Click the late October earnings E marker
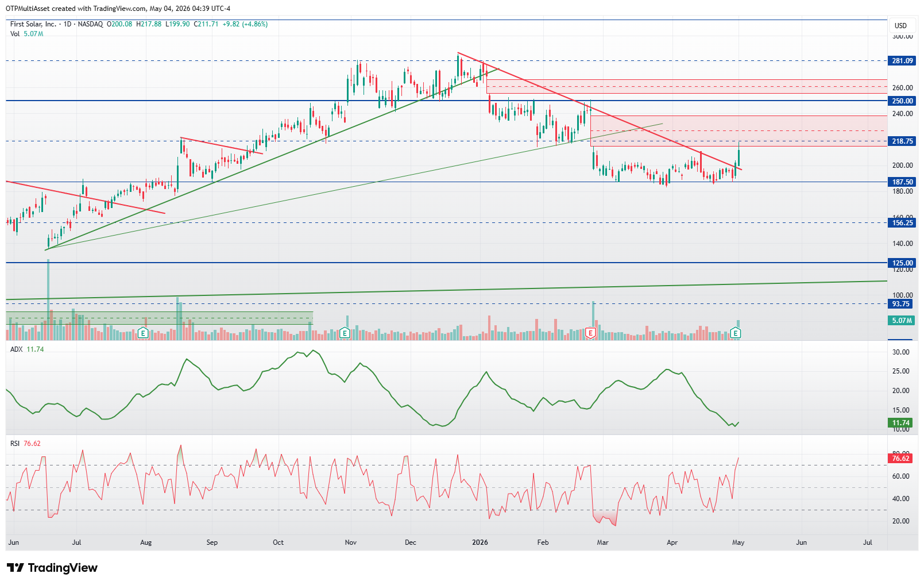 pos(345,333)
